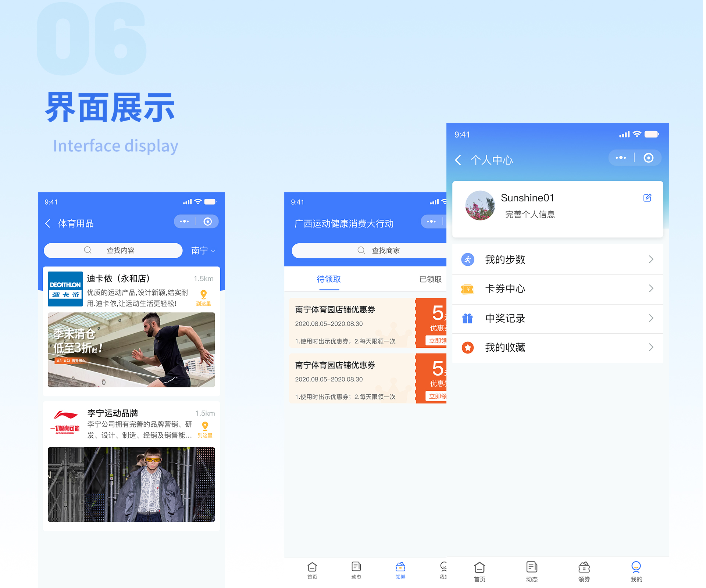706x588 pixels.
Task: Tap the 完善个人信息 link
Action: (530, 215)
